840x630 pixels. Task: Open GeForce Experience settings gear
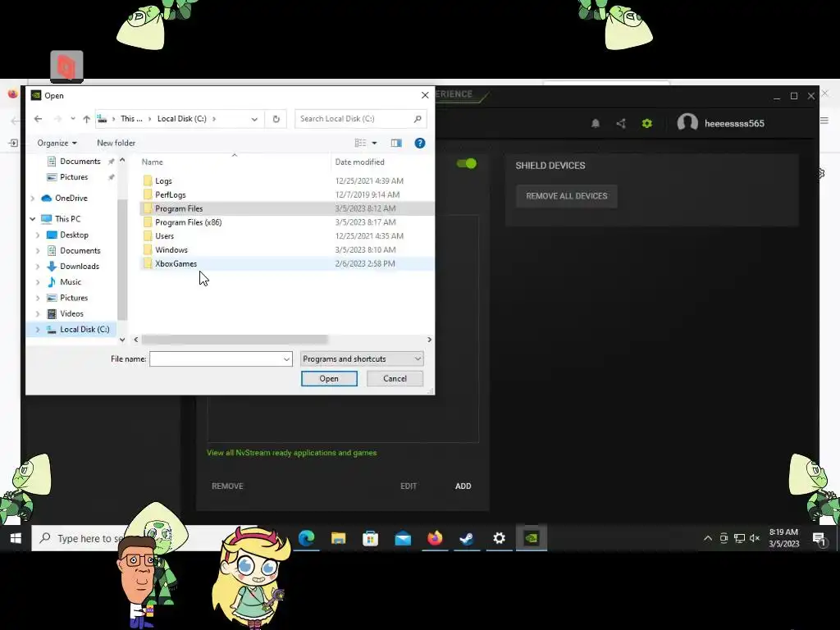[x=647, y=124]
